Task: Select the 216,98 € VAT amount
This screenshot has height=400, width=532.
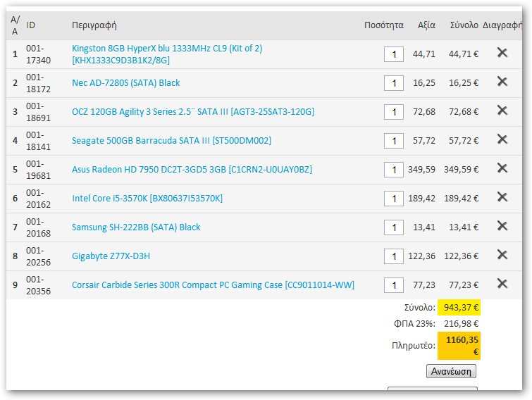Action: [x=461, y=324]
